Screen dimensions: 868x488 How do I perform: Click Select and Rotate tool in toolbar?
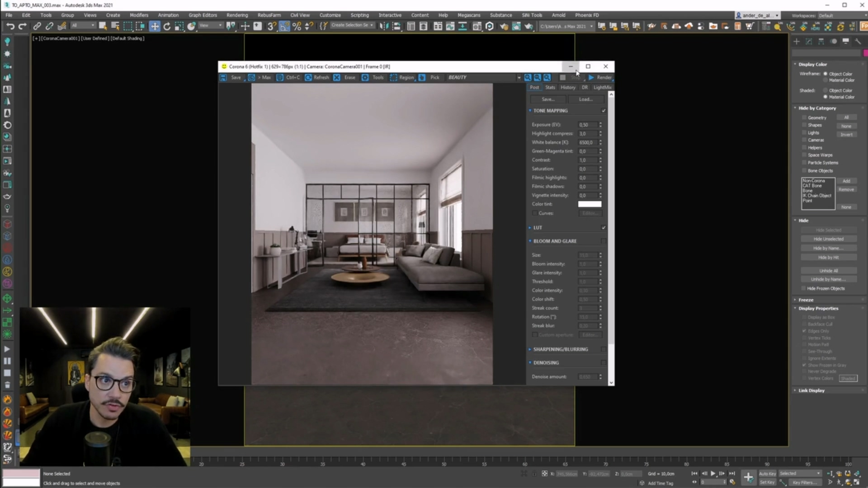pyautogui.click(x=167, y=26)
